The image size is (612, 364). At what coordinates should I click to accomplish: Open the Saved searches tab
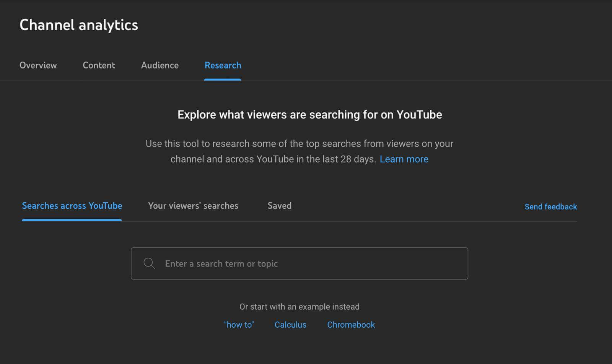coord(279,206)
